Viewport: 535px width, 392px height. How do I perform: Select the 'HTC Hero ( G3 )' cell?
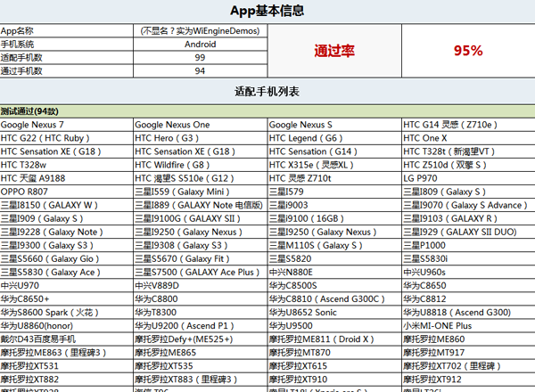pyautogui.click(x=200, y=138)
